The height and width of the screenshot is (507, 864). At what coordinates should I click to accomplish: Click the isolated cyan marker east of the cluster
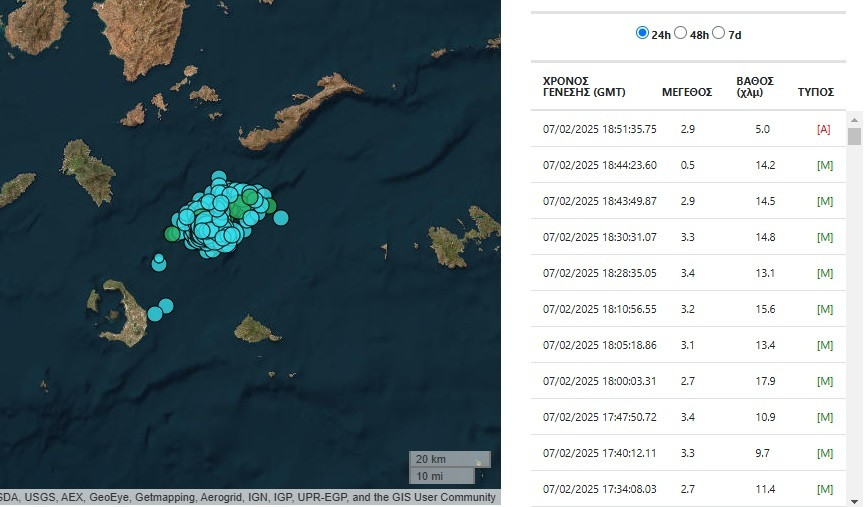[x=281, y=218]
